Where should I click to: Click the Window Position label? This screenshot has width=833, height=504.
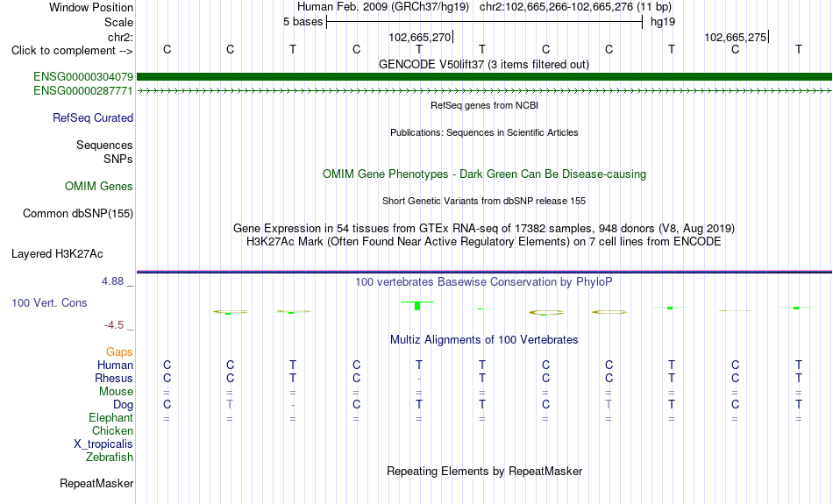click(x=91, y=7)
